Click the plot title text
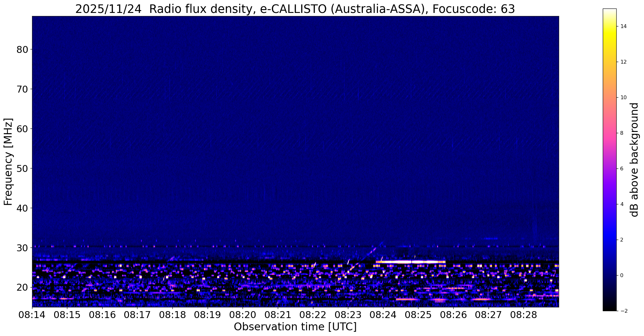The image size is (644, 336). (x=295, y=9)
